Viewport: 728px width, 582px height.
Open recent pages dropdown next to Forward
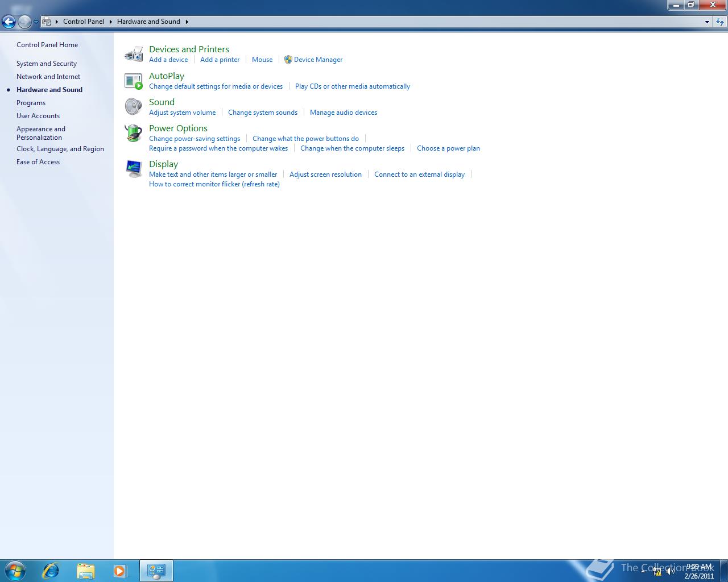point(36,22)
